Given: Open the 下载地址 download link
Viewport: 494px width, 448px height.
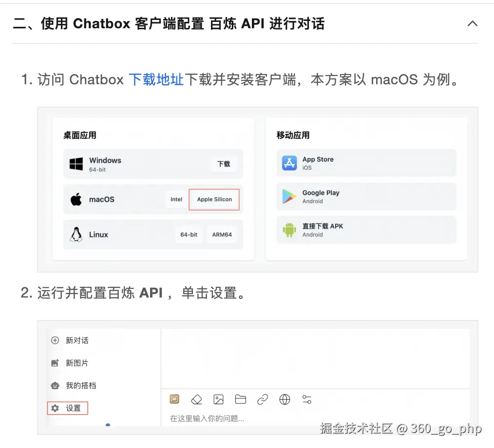Looking at the screenshot, I should pyautogui.click(x=156, y=79).
